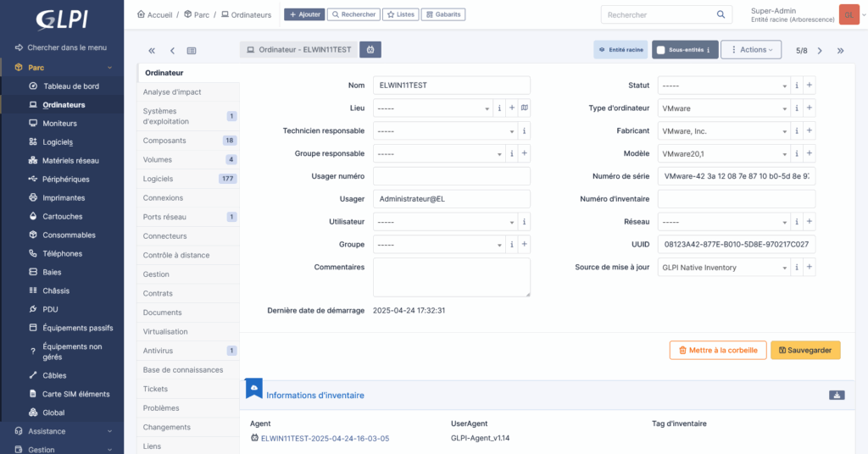Jump to first record double-arrow

point(152,51)
